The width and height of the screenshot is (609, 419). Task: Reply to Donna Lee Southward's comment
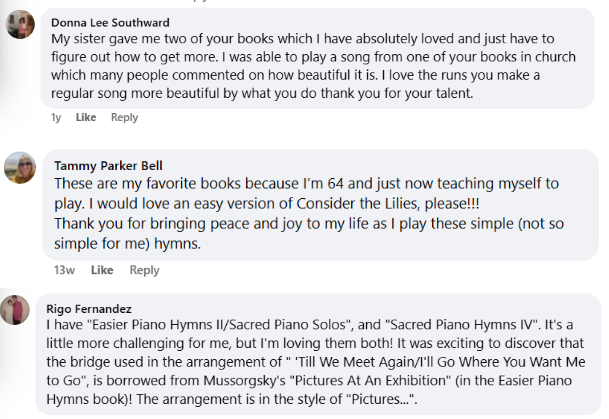tap(124, 117)
